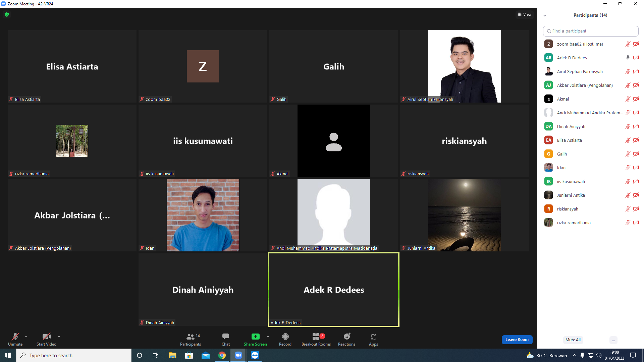Toggle video for iis kusumawati in list
Screen dimensions: 644x362
636,181
